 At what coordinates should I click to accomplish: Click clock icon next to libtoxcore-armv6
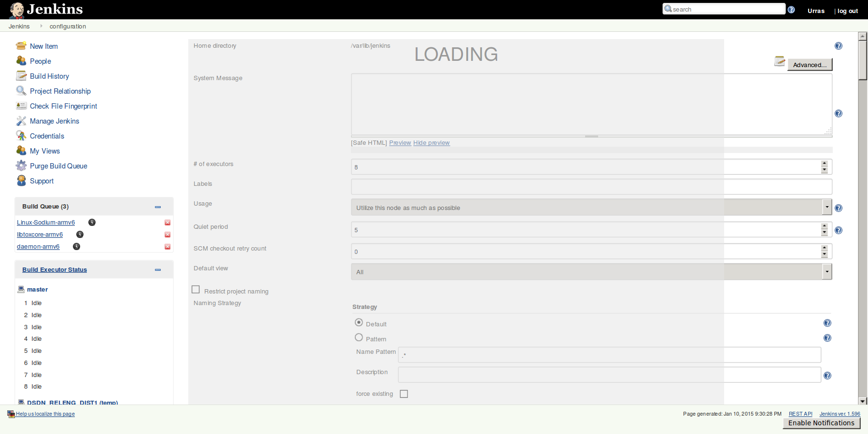click(x=80, y=234)
